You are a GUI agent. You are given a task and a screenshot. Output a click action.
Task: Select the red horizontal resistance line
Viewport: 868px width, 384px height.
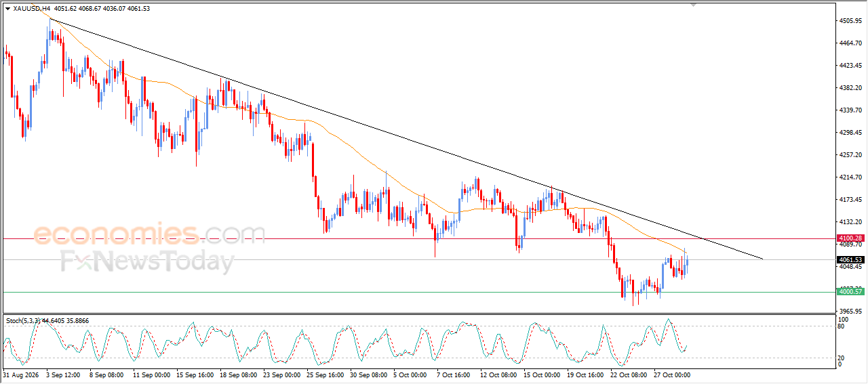[x=418, y=238]
